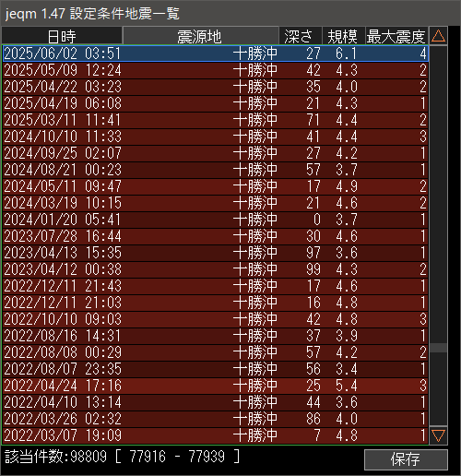Select the 2025/05/09 12:24 earthquake row
Screen dimensions: 461x476
tap(216, 70)
